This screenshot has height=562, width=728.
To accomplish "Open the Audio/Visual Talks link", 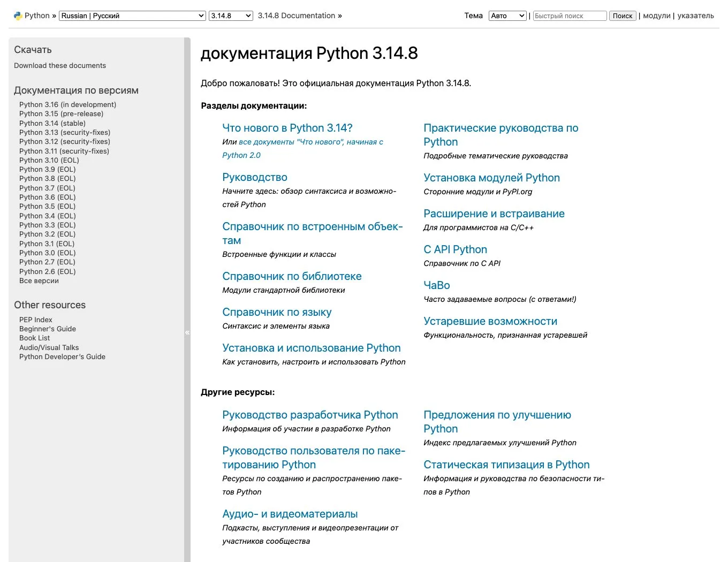I will pos(49,347).
